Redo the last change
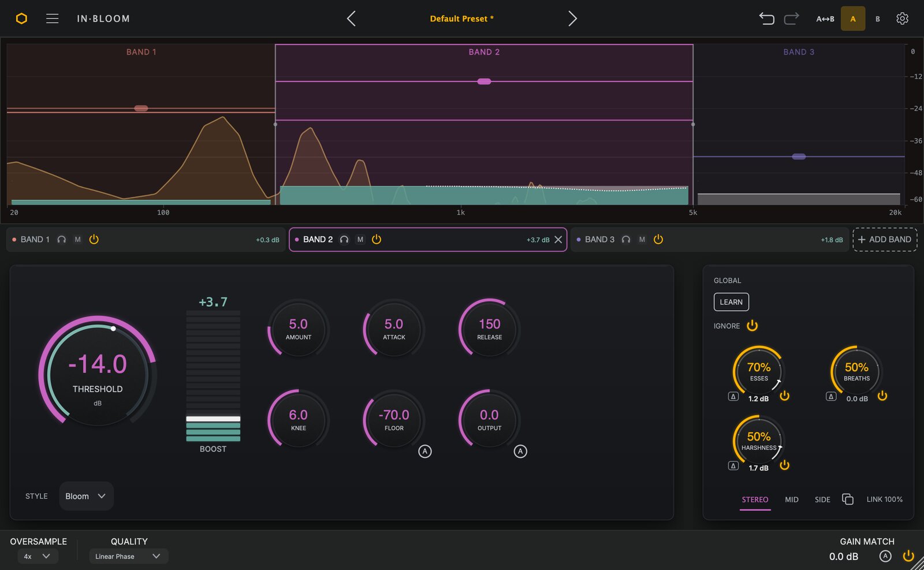The image size is (924, 570). coord(792,18)
